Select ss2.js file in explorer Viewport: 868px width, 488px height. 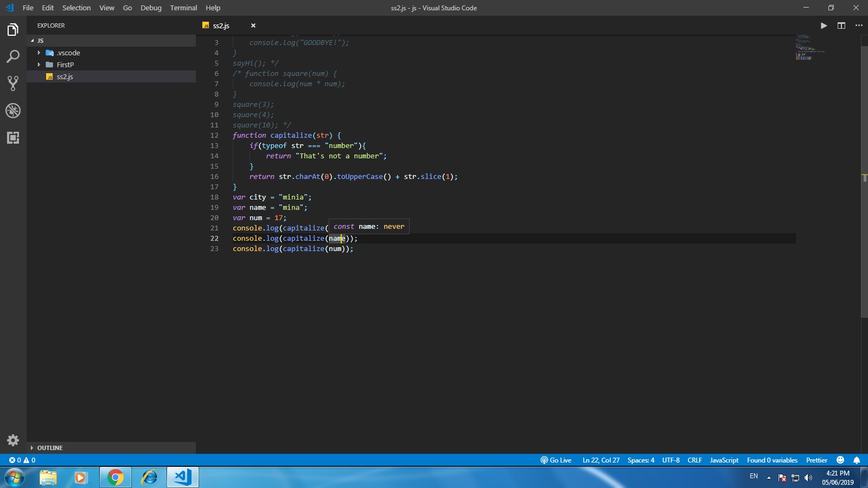click(x=111, y=76)
